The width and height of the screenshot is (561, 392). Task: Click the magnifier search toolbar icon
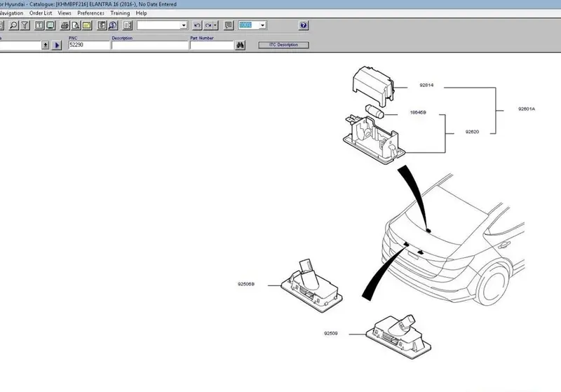13,25
